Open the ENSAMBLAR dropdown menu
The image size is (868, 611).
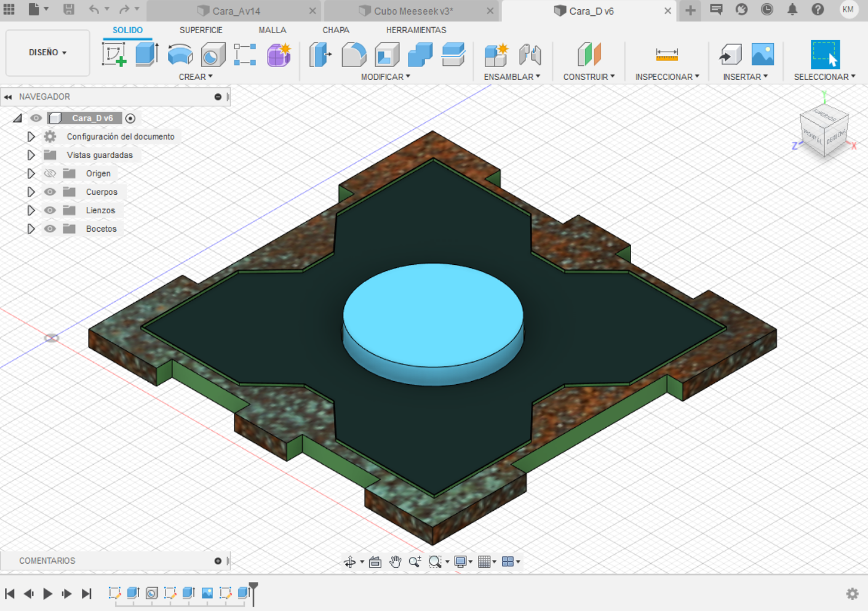pyautogui.click(x=512, y=77)
